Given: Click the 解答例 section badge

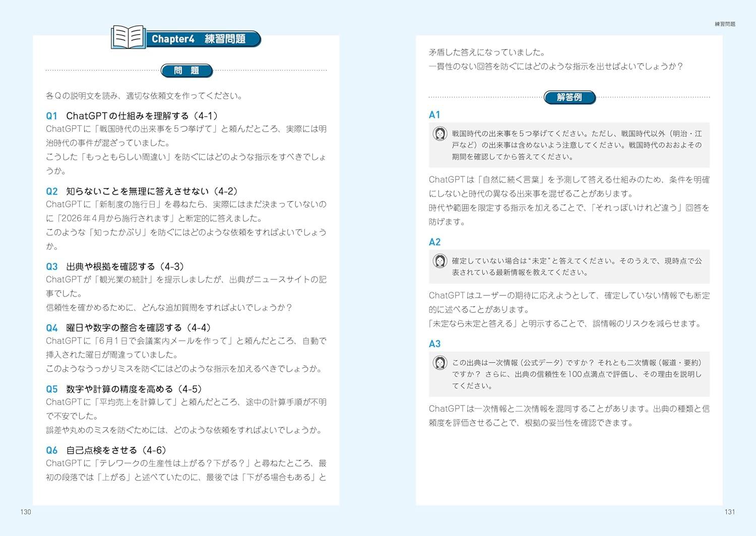Looking at the screenshot, I should (x=570, y=97).
